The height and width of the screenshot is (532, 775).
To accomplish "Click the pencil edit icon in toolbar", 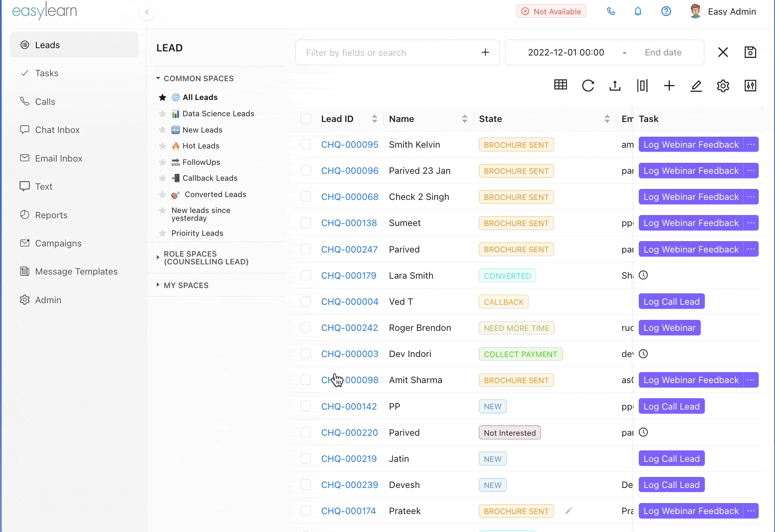I will [696, 86].
